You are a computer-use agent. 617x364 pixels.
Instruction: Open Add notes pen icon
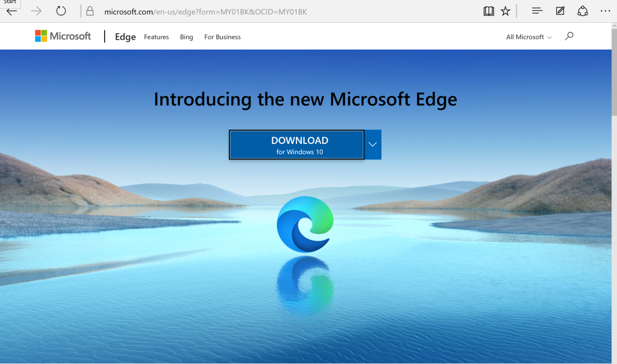click(x=560, y=11)
